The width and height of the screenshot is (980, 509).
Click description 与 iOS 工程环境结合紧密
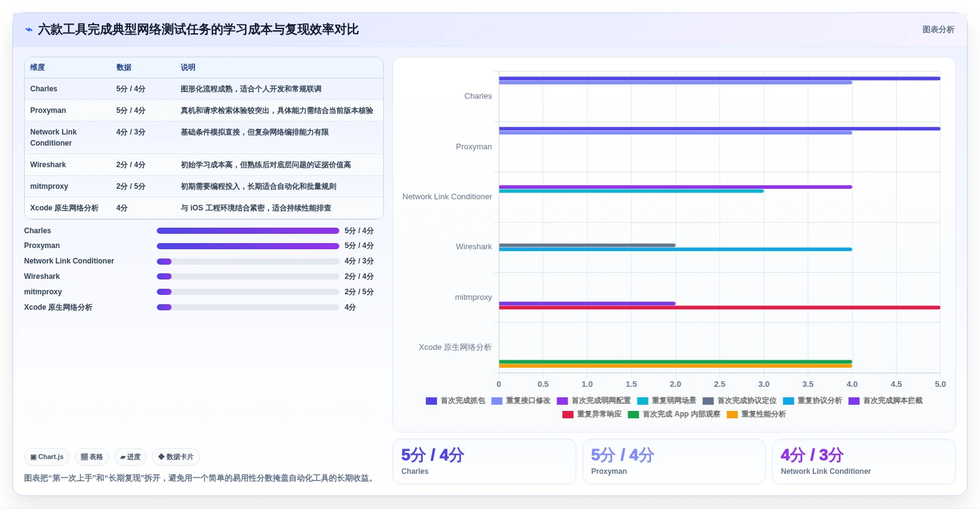click(x=256, y=209)
